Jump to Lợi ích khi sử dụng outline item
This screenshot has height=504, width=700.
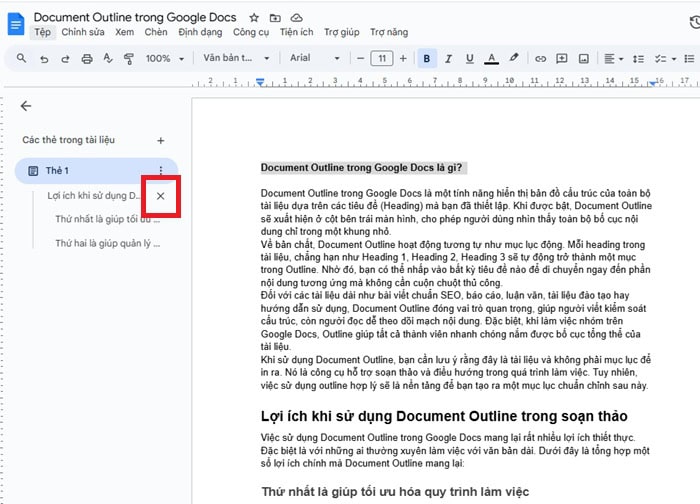point(94,196)
